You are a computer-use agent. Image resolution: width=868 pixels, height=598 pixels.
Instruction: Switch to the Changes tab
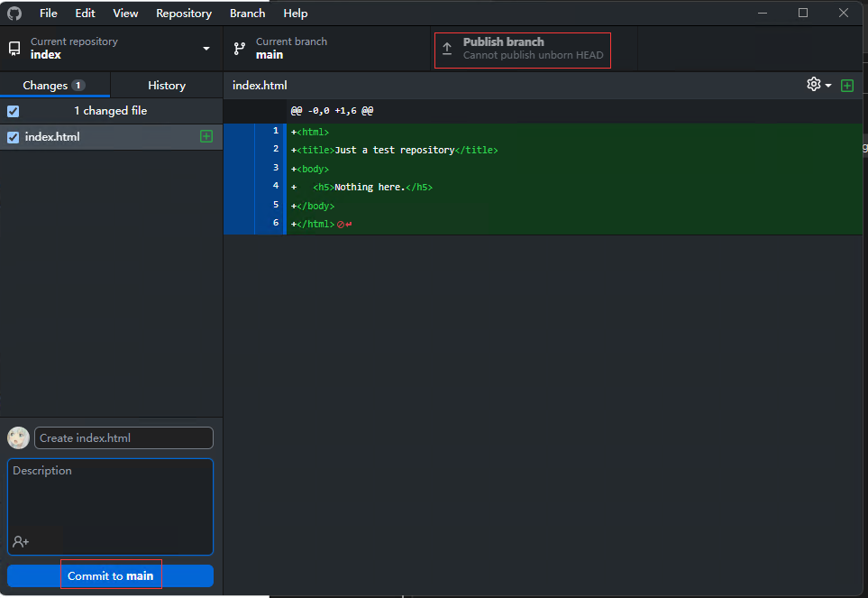coord(55,86)
